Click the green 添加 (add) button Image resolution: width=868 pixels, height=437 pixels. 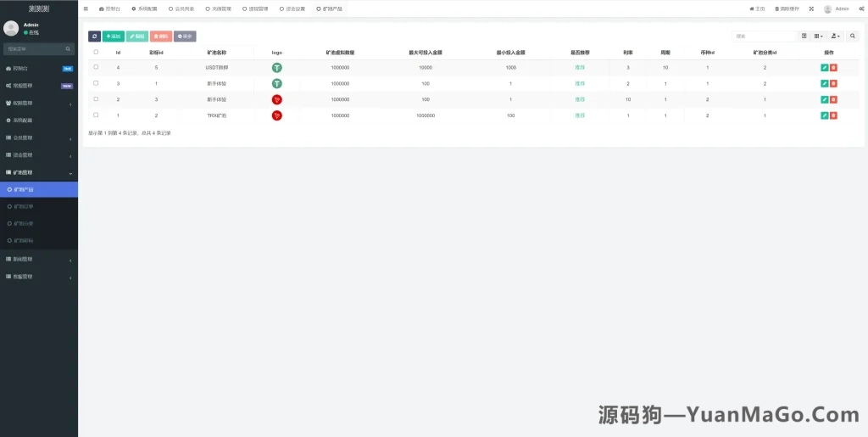114,36
